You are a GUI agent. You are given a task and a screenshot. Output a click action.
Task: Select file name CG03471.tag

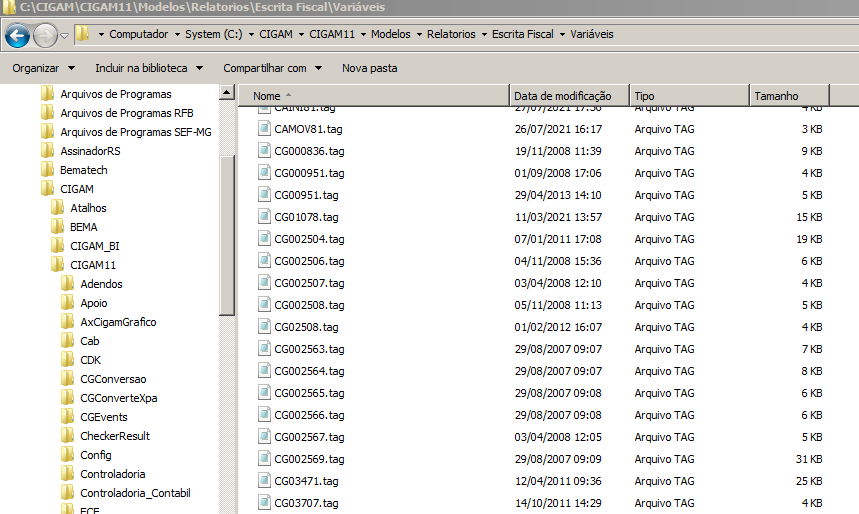[306, 481]
